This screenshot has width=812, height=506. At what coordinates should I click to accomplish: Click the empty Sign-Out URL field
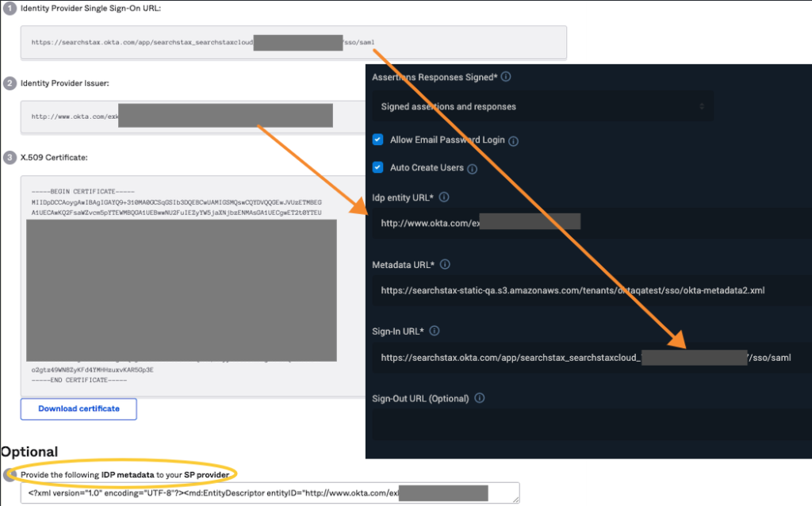tap(592, 424)
